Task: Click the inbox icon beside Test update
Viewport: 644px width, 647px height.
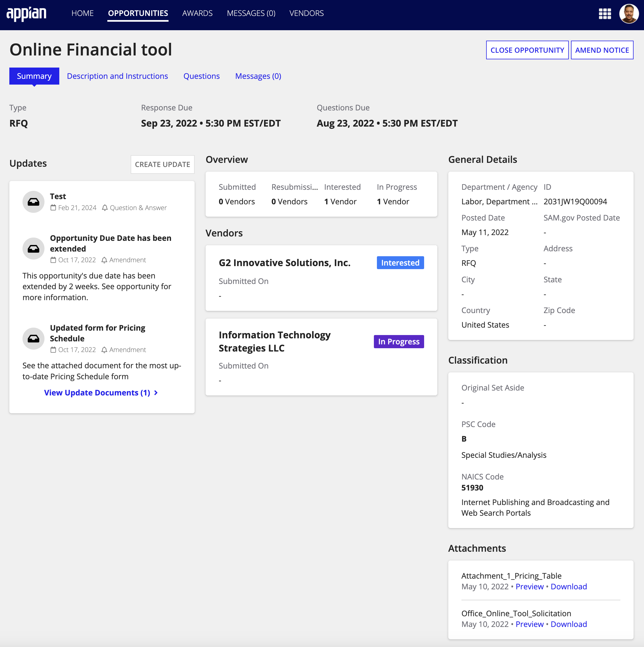Action: [x=33, y=202]
